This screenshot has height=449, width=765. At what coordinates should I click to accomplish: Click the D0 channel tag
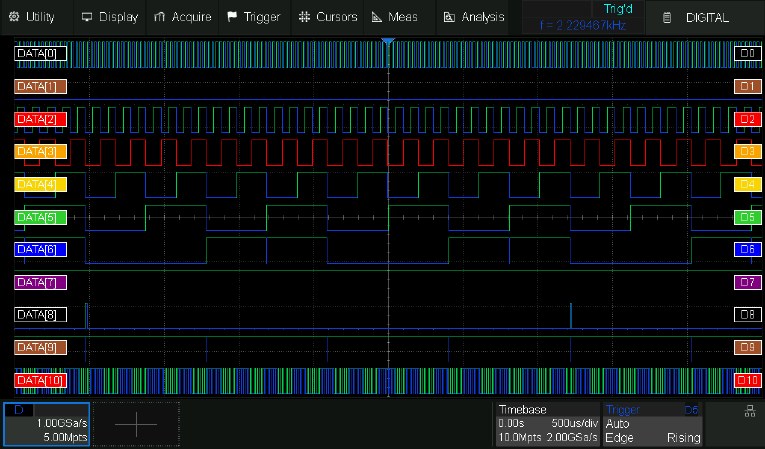click(747, 53)
